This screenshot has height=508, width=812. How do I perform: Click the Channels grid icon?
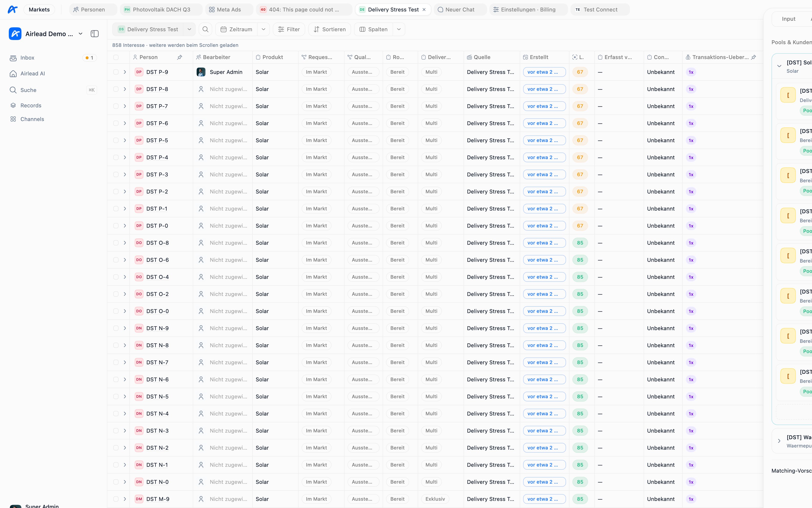coord(13,119)
